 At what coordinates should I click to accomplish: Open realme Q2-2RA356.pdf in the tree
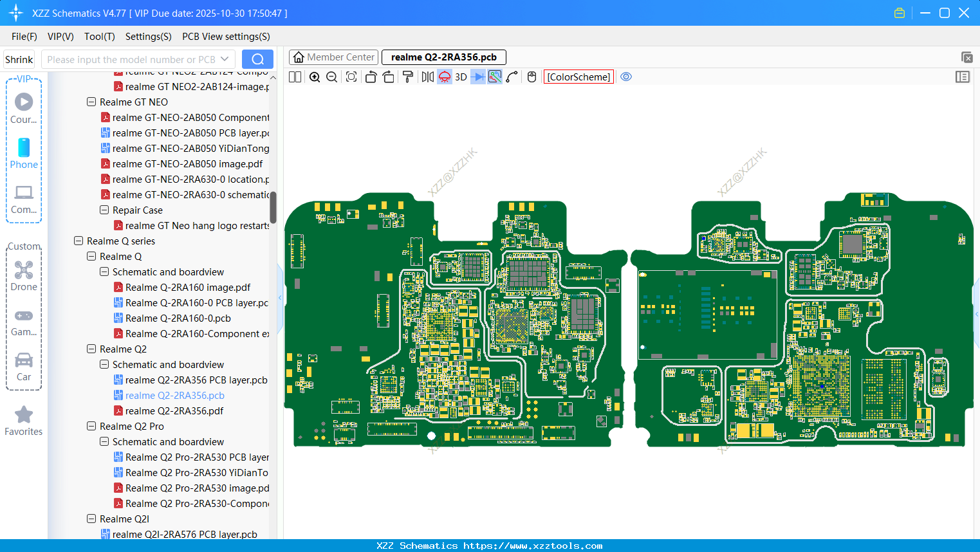(174, 411)
